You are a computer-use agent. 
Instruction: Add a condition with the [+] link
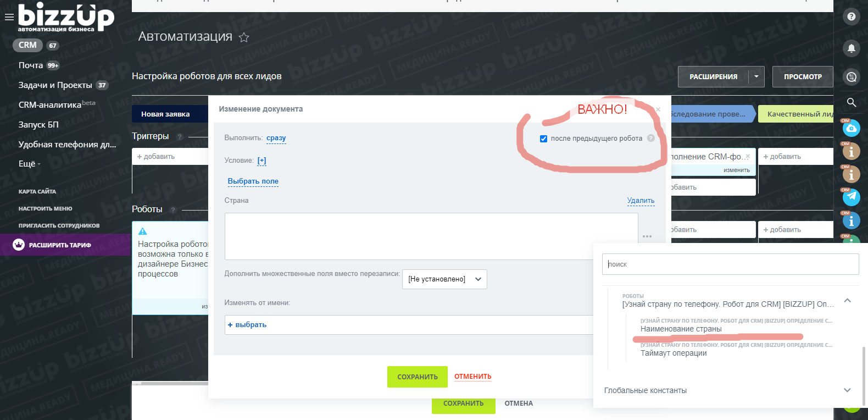[261, 161]
